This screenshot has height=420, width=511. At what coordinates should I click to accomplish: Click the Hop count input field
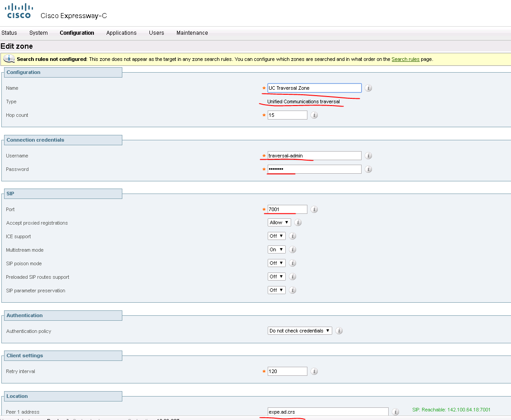click(x=287, y=115)
